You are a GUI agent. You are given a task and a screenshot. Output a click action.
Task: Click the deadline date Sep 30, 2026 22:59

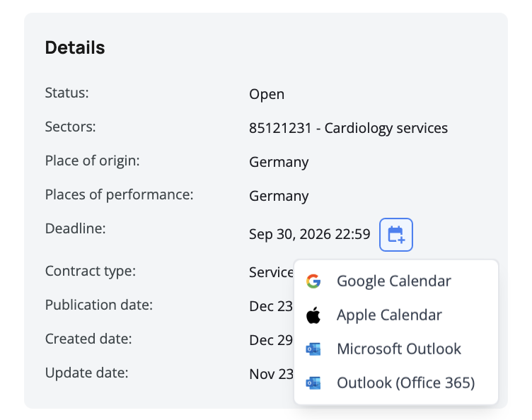coord(309,235)
